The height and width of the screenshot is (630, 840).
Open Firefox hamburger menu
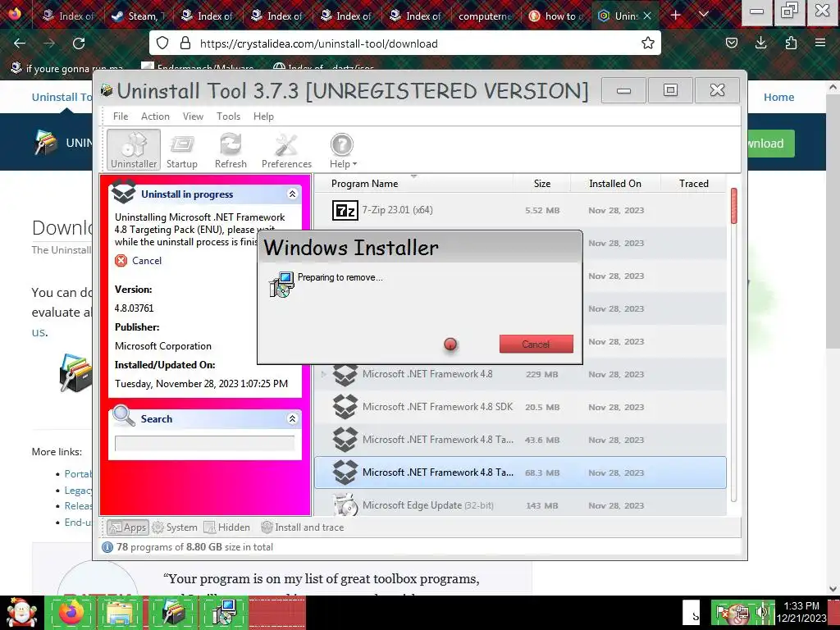click(x=820, y=43)
